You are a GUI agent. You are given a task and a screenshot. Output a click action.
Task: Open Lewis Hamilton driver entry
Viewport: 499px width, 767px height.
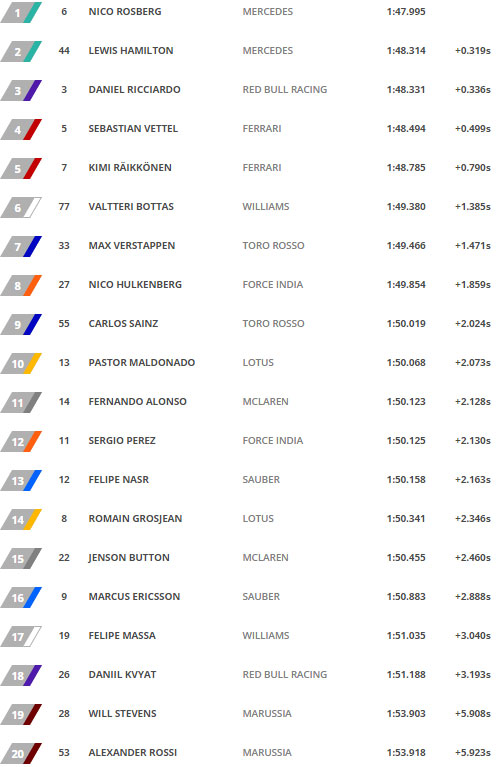pos(131,51)
